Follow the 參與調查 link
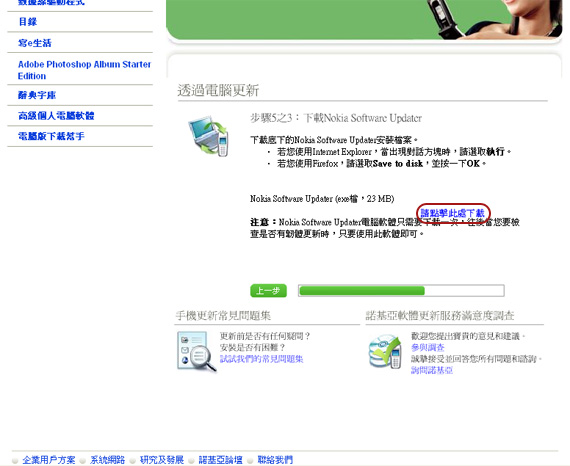 coord(428,348)
